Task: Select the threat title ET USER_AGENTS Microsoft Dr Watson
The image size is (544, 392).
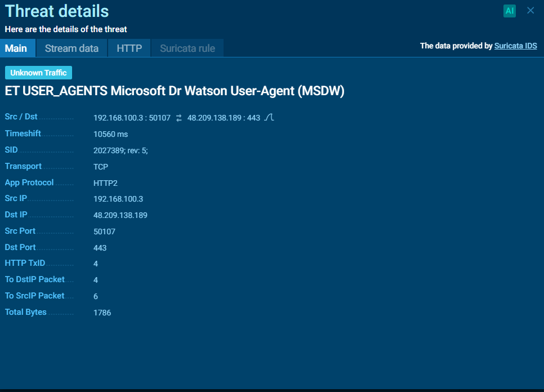Action: [175, 91]
